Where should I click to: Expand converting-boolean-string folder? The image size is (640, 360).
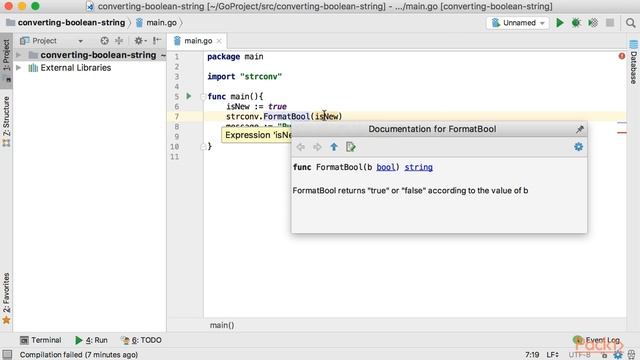[x=19, y=55]
